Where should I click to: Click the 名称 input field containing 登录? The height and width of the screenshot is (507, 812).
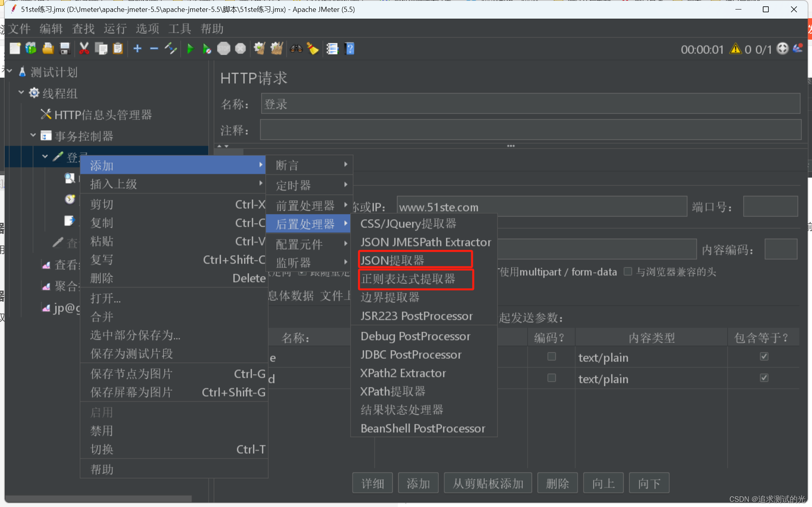530,104
